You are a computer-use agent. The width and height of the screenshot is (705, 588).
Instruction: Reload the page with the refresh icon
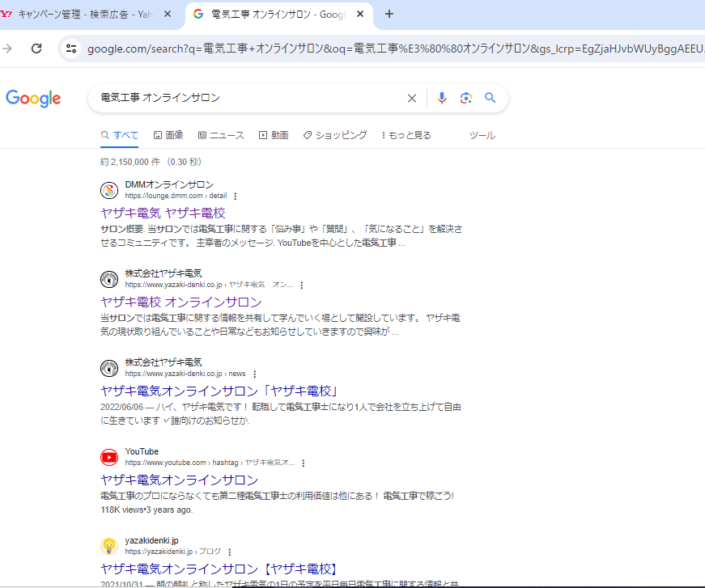click(36, 49)
